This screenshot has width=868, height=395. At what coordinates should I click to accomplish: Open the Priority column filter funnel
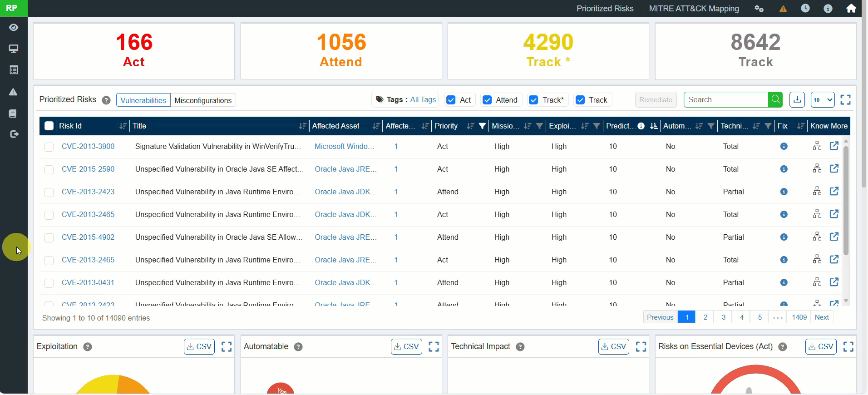482,126
